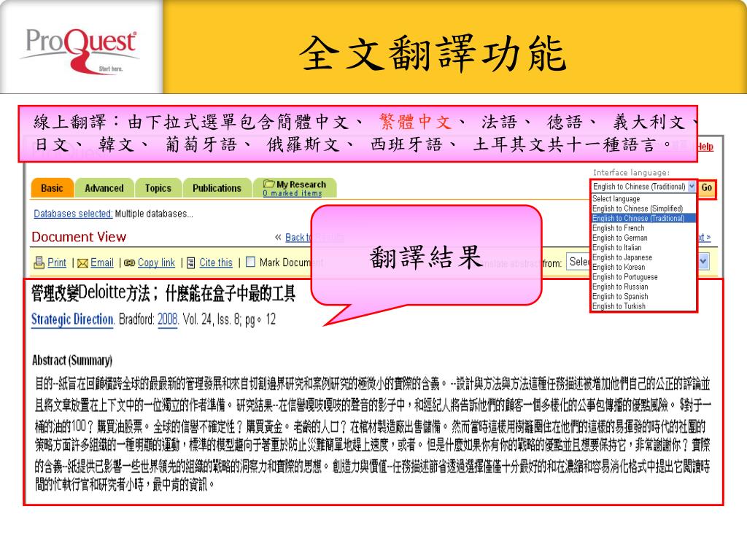
Task: Click the Cite this link
Action: [216, 262]
